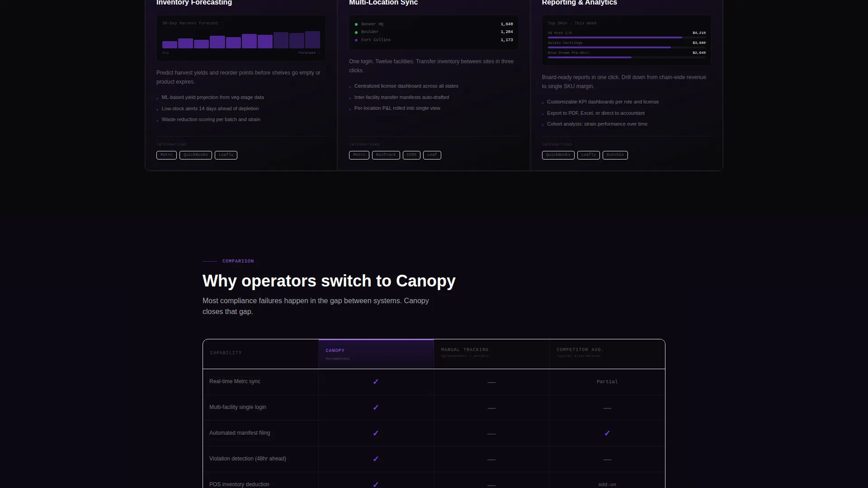Click the Manual Tracking dash for Real-time Metrc sync
Image resolution: width=868 pixels, height=488 pixels.
tap(491, 382)
